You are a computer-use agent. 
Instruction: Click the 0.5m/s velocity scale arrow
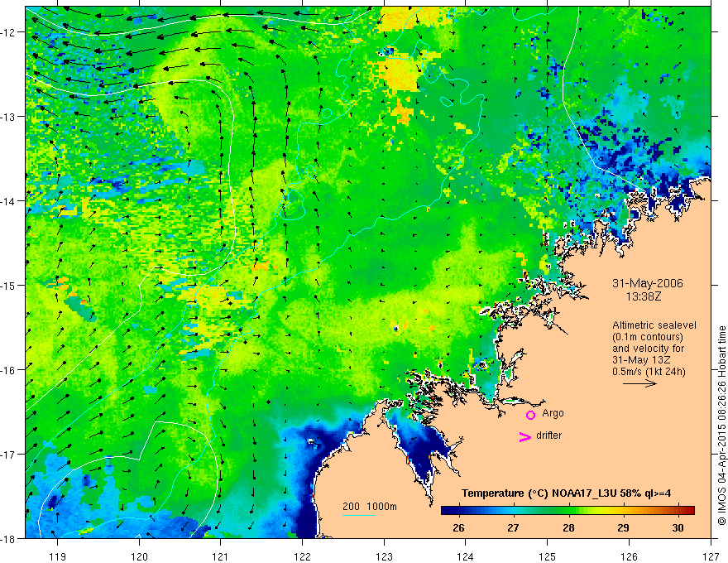pyautogui.click(x=639, y=383)
